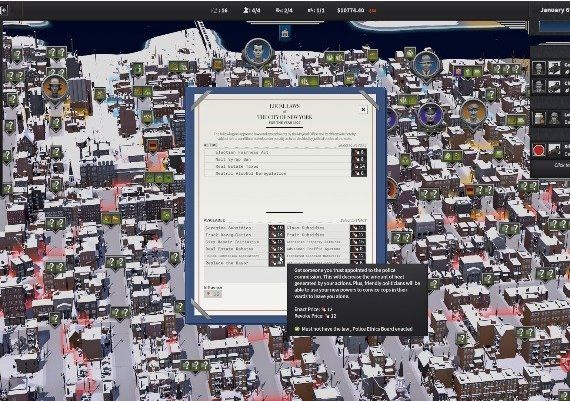This screenshot has height=401, width=570.
Task: Revoke price button for Election Fairness Act
Action: [x=359, y=153]
